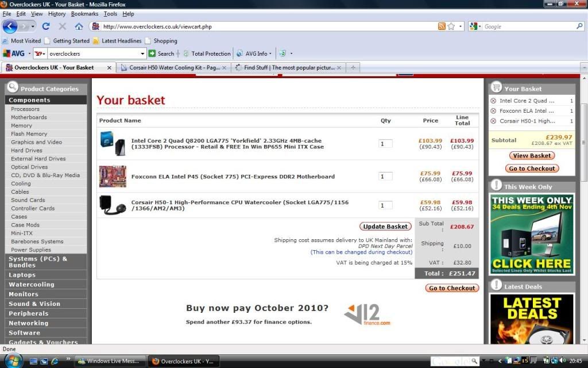Open the Google search engine selector dropdown
Viewport: 588px width, 368px height.
[x=475, y=26]
